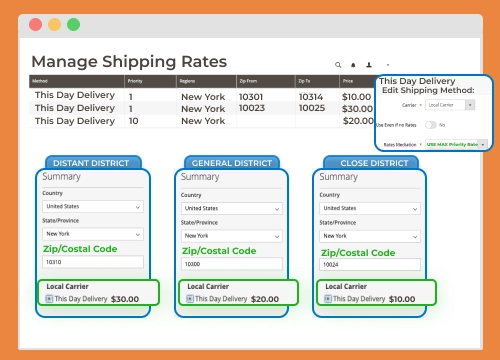Click the Zip From cell 10301
The width and height of the screenshot is (500, 360).
click(x=251, y=97)
